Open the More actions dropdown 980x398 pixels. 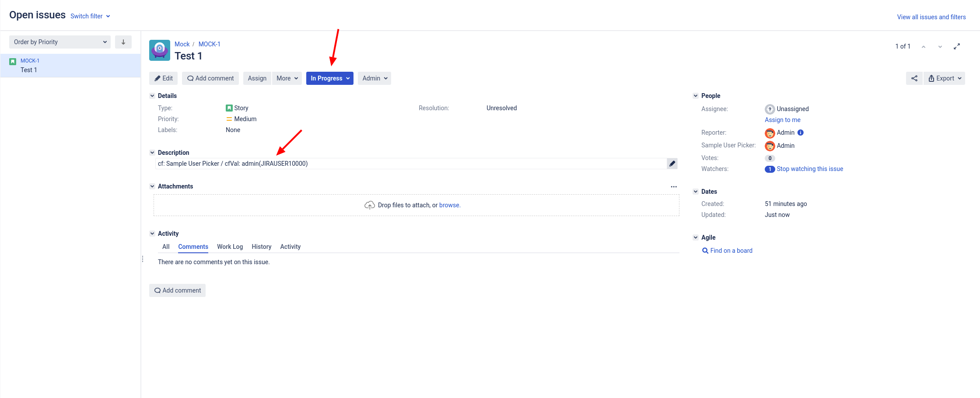point(287,78)
